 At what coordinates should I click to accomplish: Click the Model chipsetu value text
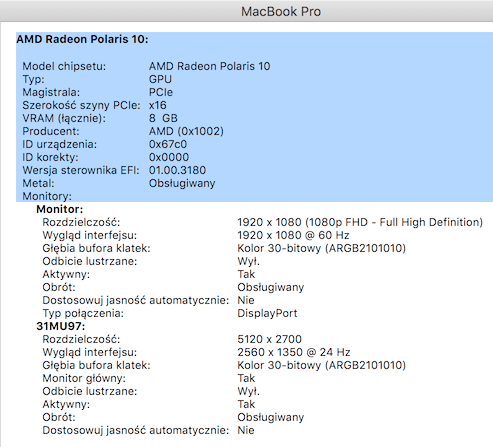209,66
